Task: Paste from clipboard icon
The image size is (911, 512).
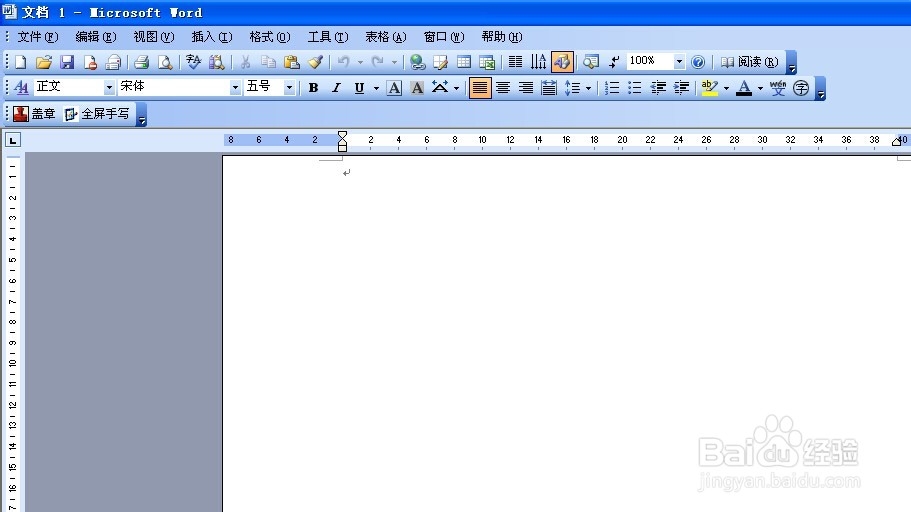Action: point(291,62)
